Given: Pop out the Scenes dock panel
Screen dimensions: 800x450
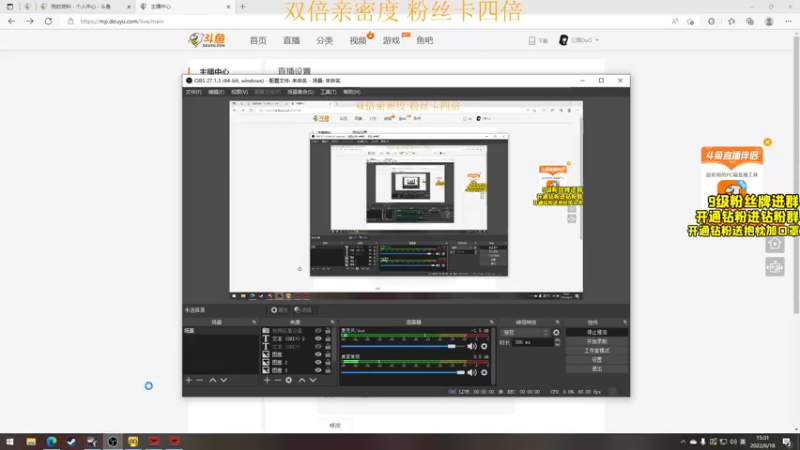Looking at the screenshot, I should click(254, 322).
